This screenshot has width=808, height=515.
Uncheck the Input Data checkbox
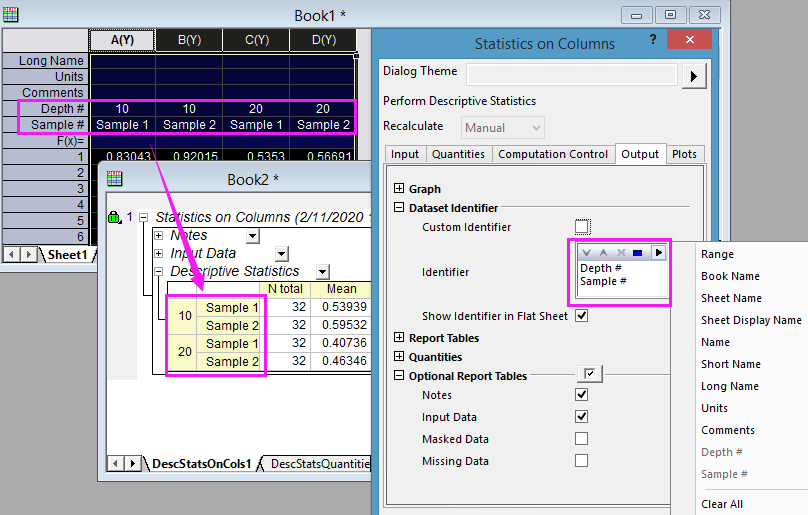582,417
